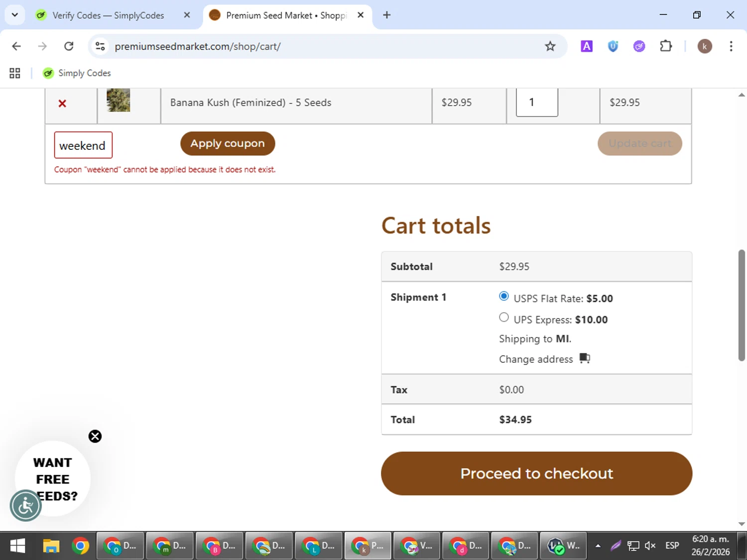This screenshot has height=560, width=747.
Task: Close the Verify Codes tab
Action: pos(187,15)
